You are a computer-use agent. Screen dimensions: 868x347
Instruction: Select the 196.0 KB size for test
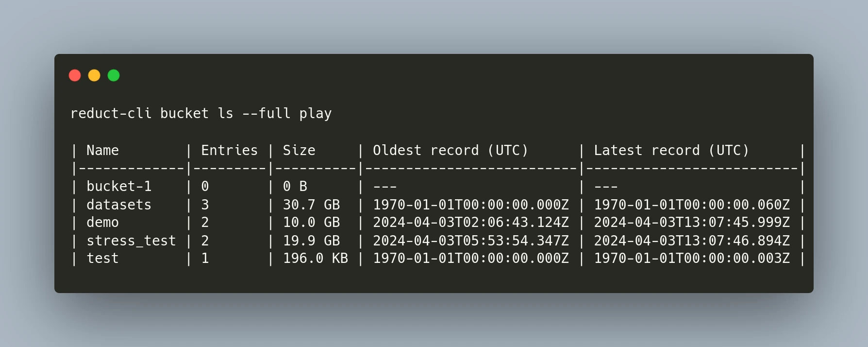[x=316, y=258]
